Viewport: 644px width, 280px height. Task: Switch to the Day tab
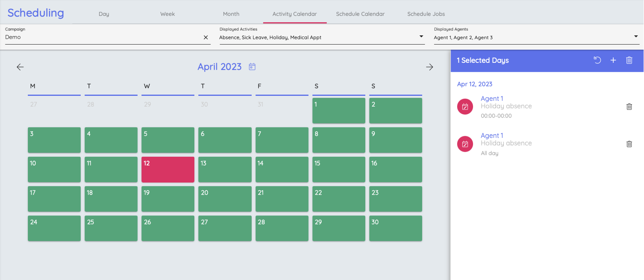click(x=104, y=14)
